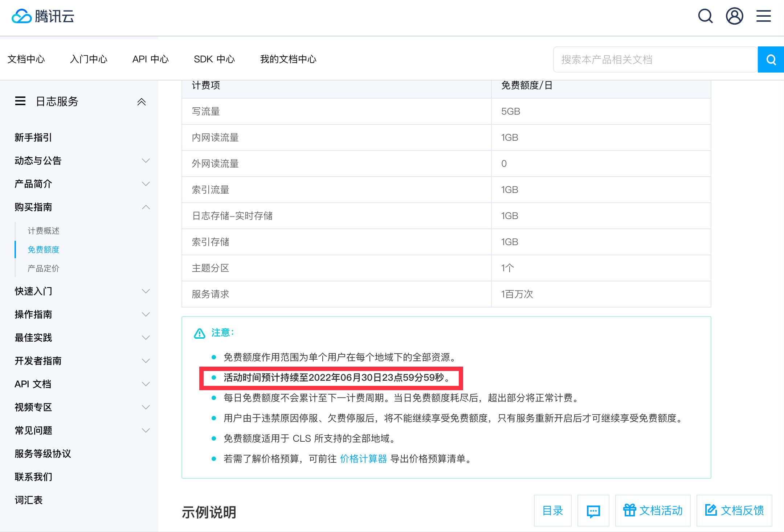Collapse the 购买指南 section
784x532 pixels.
click(x=146, y=207)
